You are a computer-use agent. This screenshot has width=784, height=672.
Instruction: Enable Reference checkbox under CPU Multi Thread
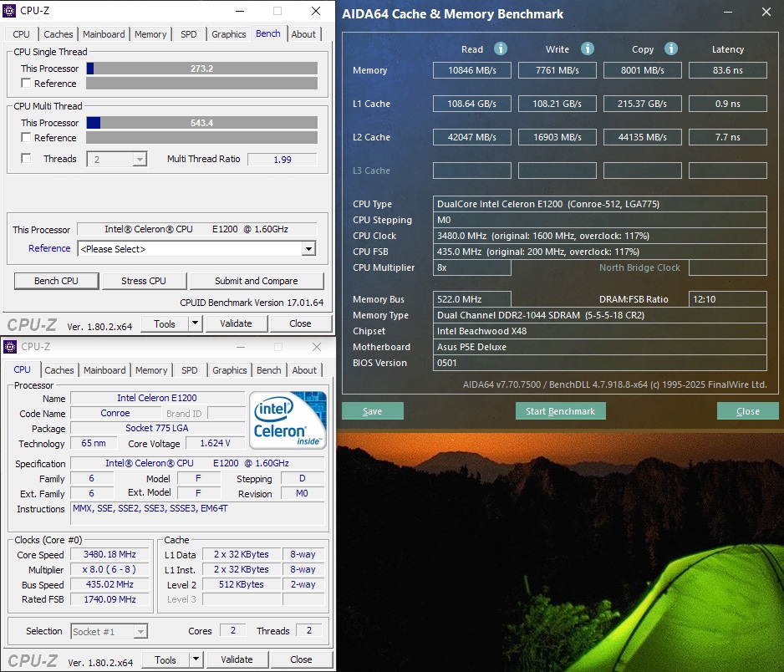point(26,137)
